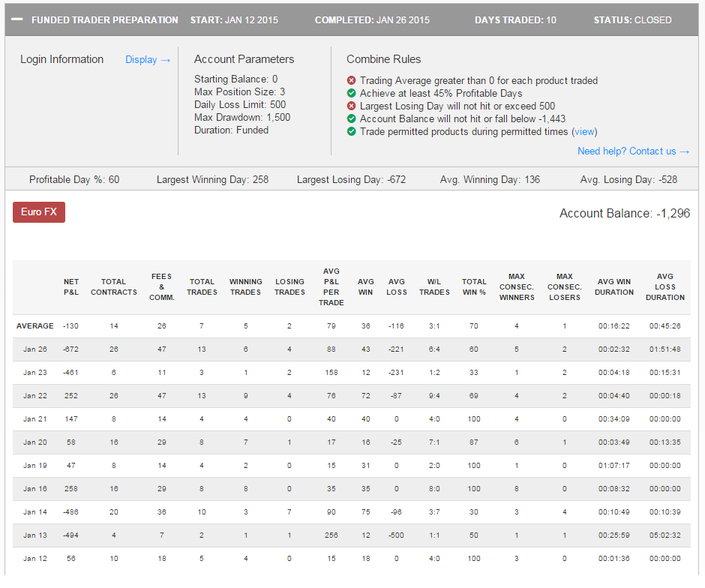The height and width of the screenshot is (588, 705).
Task: Click the 258 net P&L for Jan 16
Action: click(71, 489)
